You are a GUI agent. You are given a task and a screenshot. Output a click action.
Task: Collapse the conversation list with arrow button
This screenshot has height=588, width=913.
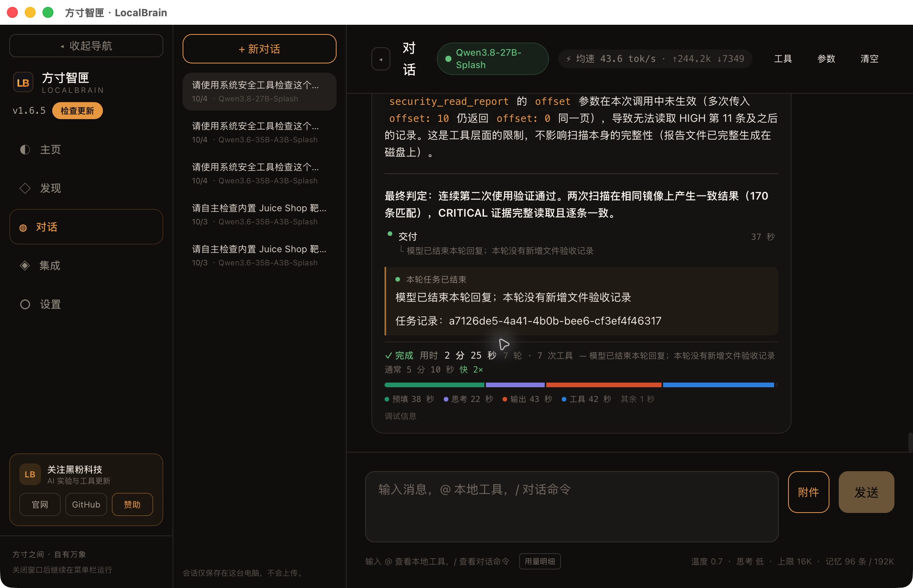(381, 59)
